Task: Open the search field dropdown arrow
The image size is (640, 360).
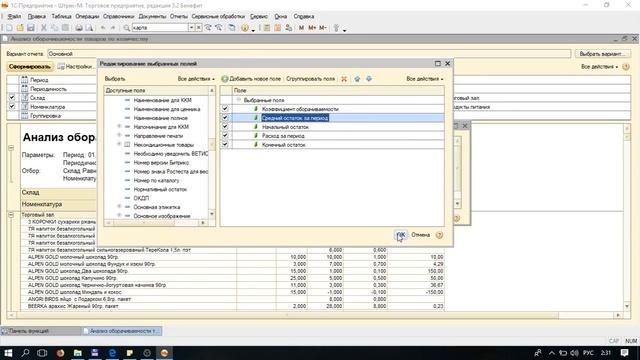Action: 191,28
